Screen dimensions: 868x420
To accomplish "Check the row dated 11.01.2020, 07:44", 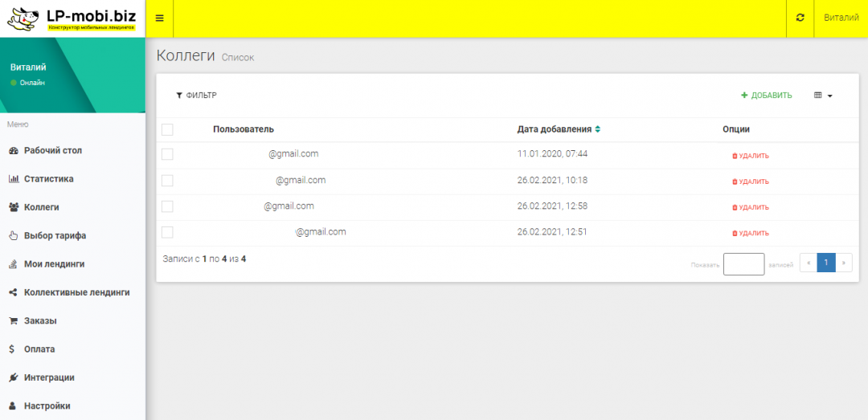I will tap(167, 154).
